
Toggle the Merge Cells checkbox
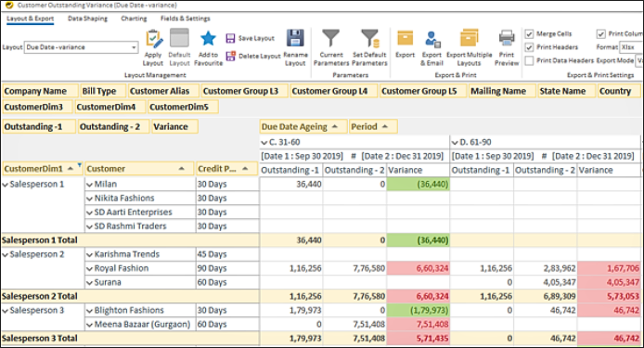click(x=530, y=33)
